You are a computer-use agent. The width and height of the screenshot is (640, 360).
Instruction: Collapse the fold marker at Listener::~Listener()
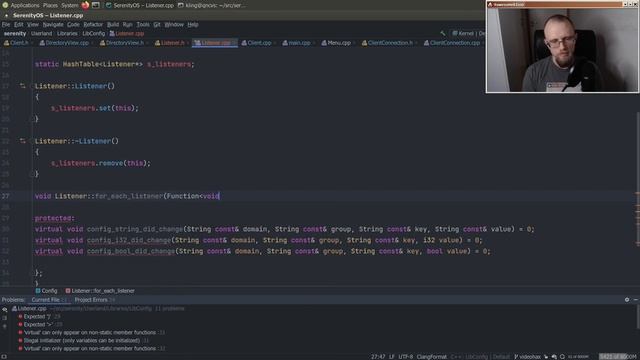(32, 141)
